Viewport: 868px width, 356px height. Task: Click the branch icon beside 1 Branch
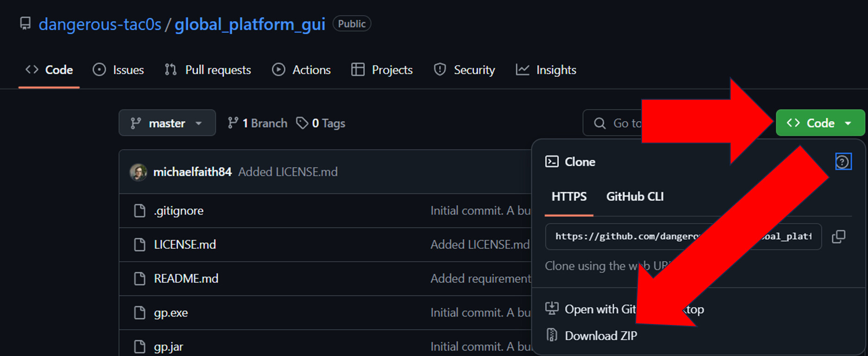click(x=233, y=123)
